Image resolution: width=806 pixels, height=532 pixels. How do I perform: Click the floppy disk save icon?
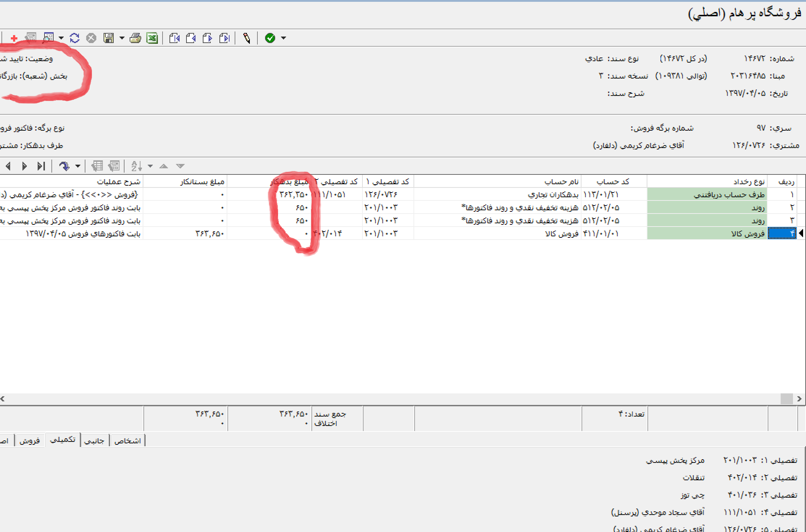[x=109, y=38]
